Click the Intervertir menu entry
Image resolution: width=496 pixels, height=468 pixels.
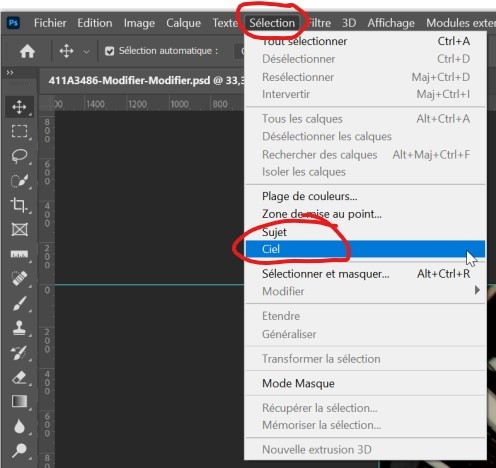pyautogui.click(x=365, y=94)
